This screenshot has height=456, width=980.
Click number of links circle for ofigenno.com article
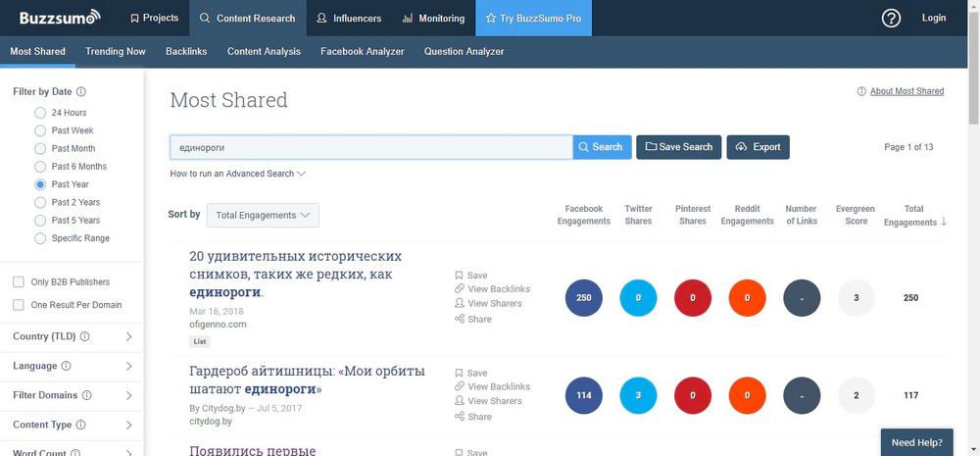pos(802,298)
